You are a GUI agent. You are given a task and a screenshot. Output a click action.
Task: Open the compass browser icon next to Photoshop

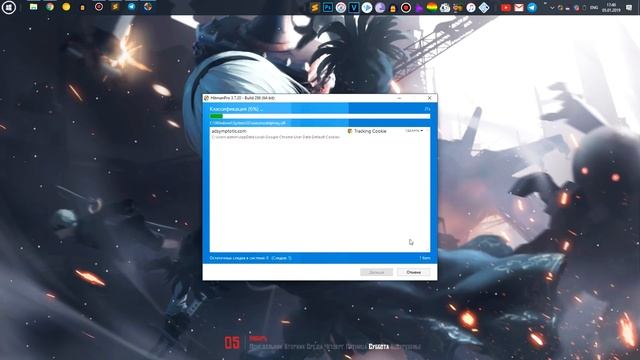click(340, 7)
